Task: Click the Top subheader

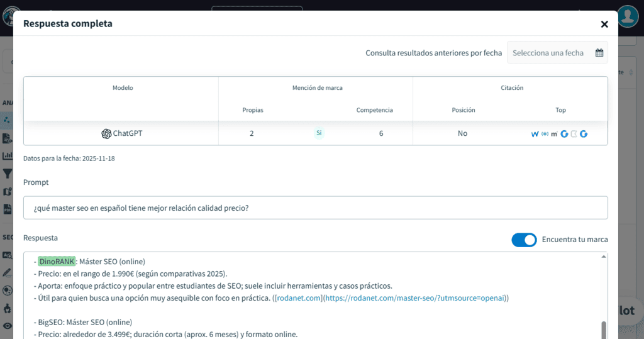Action: 560,109
